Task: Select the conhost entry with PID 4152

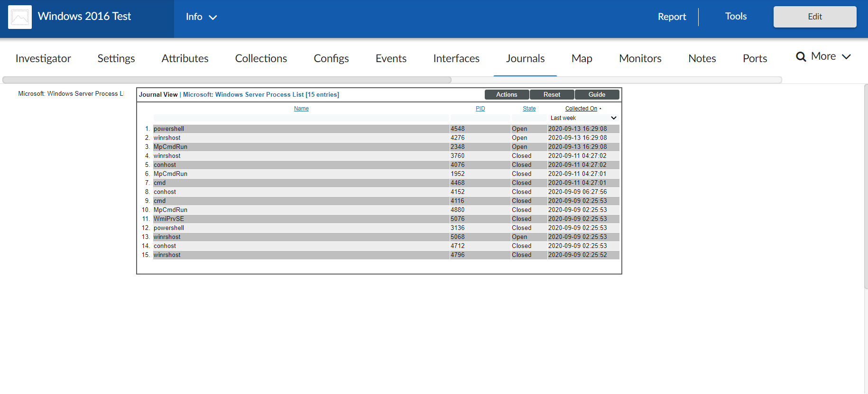Action: coord(386,192)
